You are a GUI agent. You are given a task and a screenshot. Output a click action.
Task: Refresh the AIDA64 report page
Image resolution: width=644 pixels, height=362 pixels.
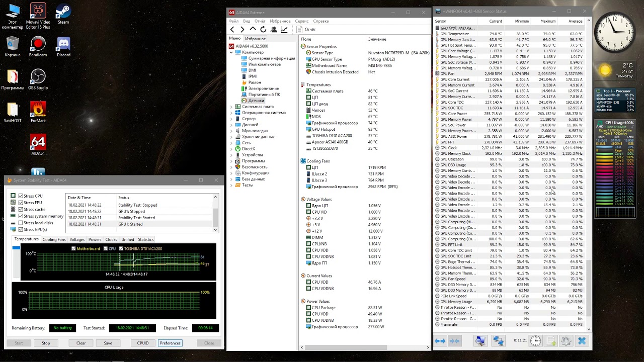click(x=263, y=30)
